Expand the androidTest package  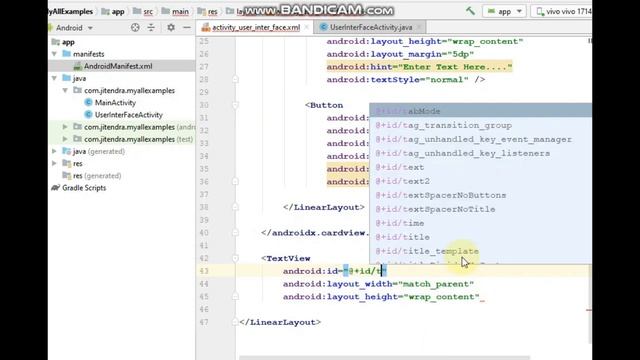click(x=65, y=127)
